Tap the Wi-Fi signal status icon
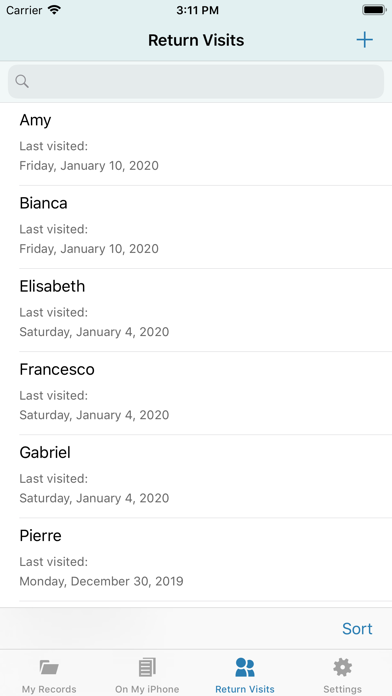The image size is (392, 696). [54, 10]
